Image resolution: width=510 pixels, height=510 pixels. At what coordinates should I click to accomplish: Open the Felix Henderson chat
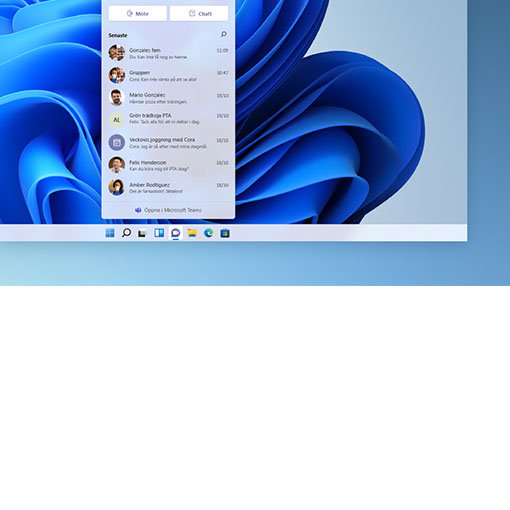click(x=168, y=165)
